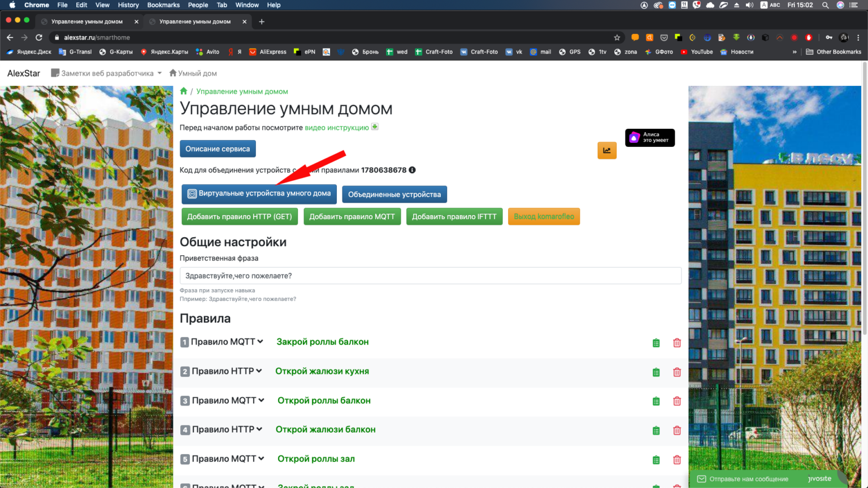This screenshot has height=488, width=868.
Task: Copy rule 'Закрой роллы балкон' with green icon
Action: pos(656,343)
